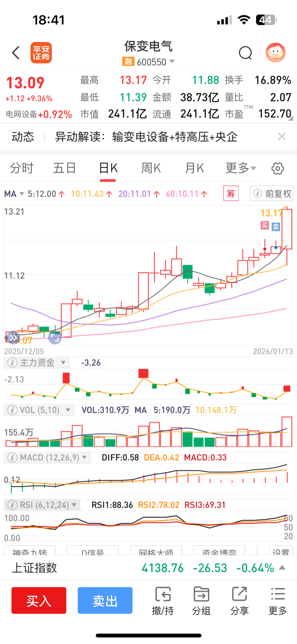Screen dimensions: 297x644
Task: Tap 动态 label in news bar
Action: (x=23, y=137)
